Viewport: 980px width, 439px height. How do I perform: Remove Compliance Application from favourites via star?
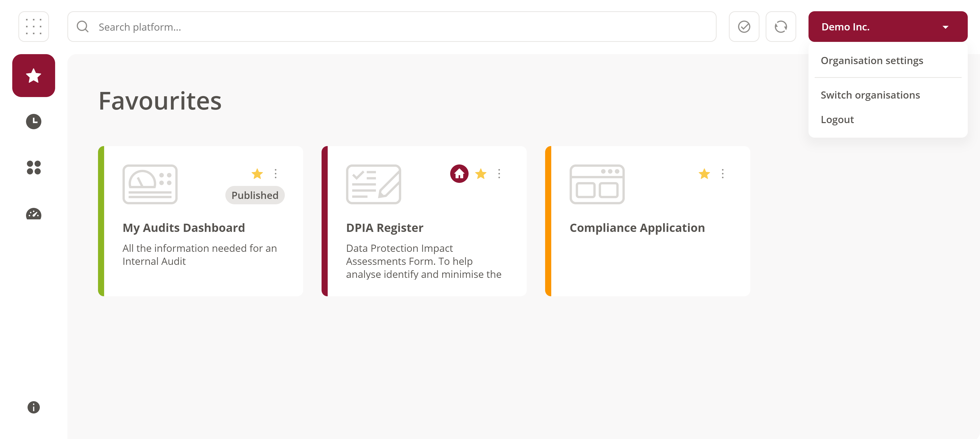point(704,174)
